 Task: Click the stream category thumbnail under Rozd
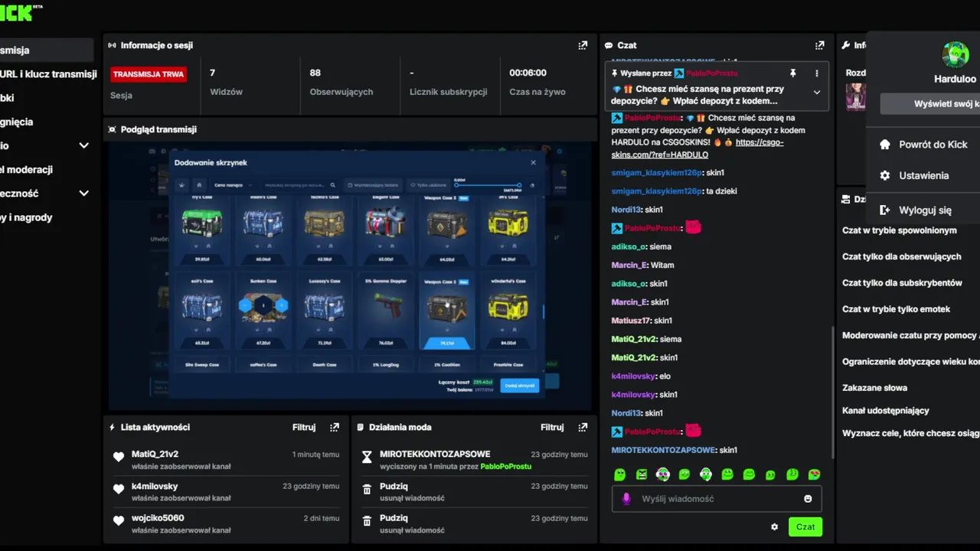[856, 97]
